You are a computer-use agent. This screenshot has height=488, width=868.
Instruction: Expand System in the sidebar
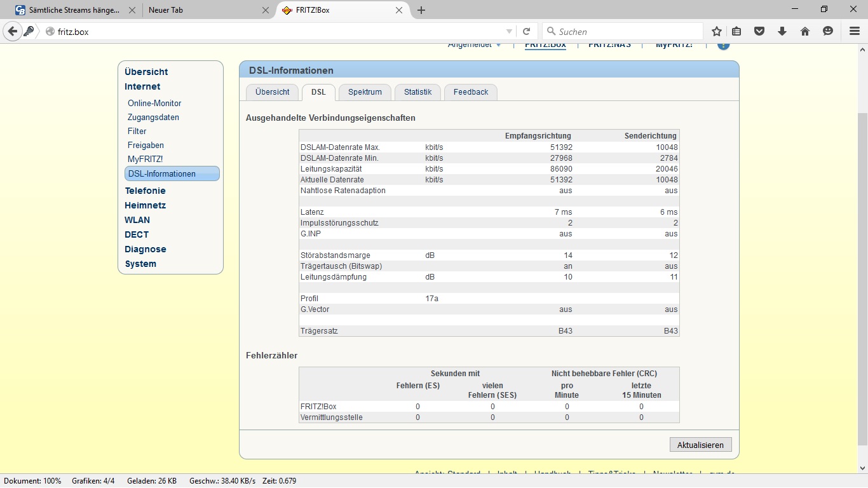click(140, 264)
